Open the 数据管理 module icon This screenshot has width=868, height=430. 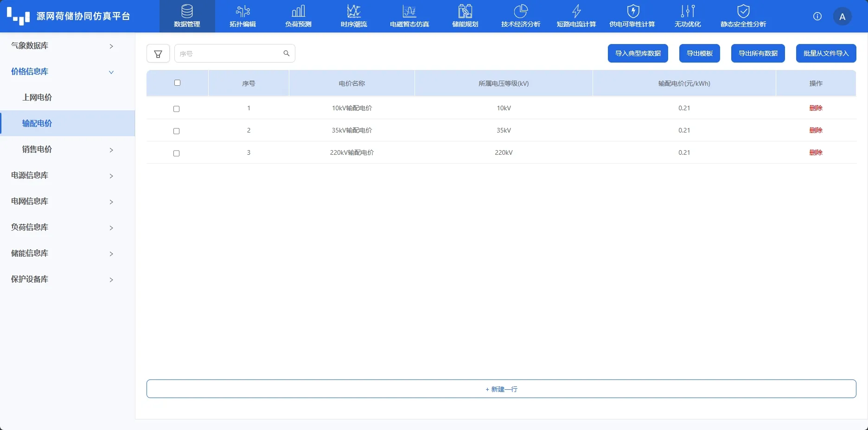coord(187,11)
